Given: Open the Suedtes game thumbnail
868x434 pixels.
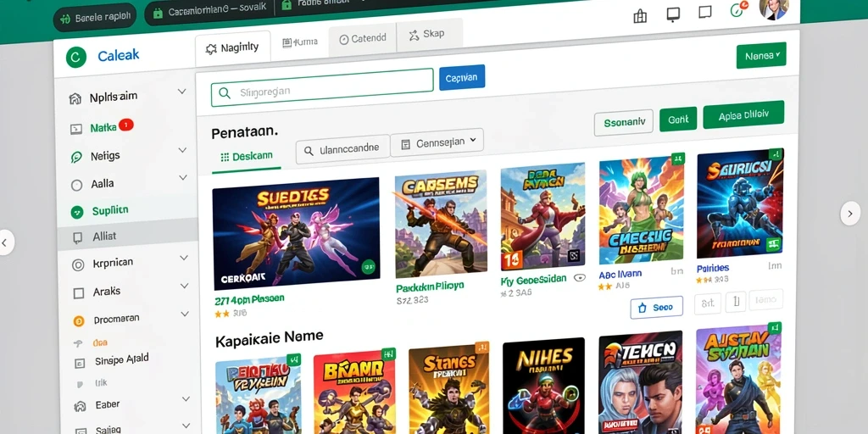Looking at the screenshot, I should coord(296,234).
